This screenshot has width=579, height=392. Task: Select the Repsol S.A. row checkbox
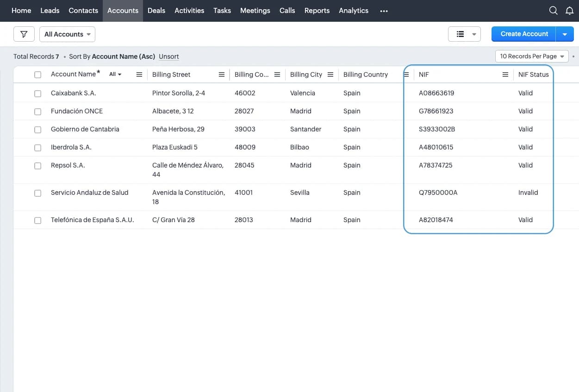click(38, 166)
